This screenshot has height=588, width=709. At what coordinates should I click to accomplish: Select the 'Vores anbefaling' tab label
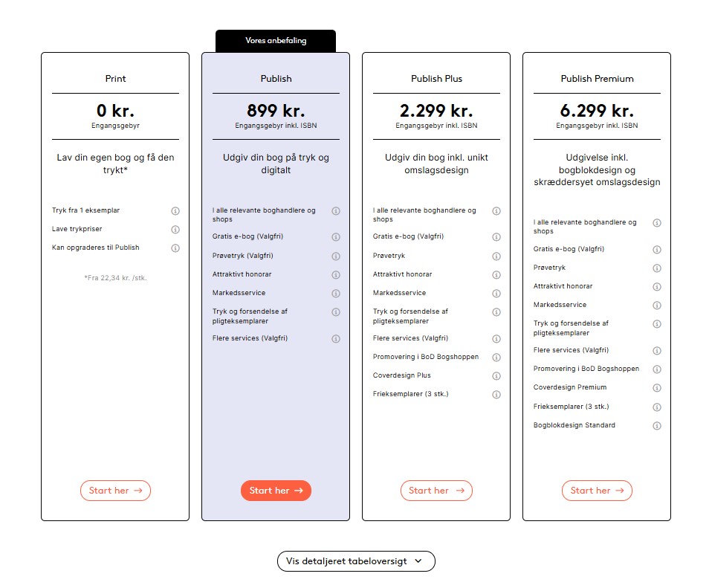pyautogui.click(x=276, y=41)
